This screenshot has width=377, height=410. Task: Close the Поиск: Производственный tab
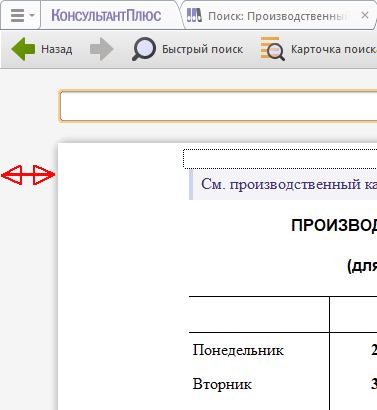click(x=365, y=15)
